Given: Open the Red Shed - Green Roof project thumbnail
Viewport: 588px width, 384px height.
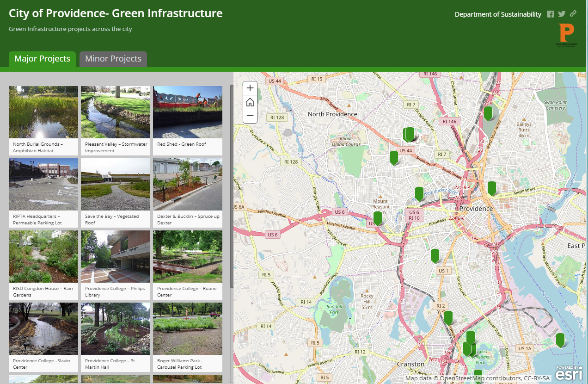Looking at the screenshot, I should tap(187, 112).
